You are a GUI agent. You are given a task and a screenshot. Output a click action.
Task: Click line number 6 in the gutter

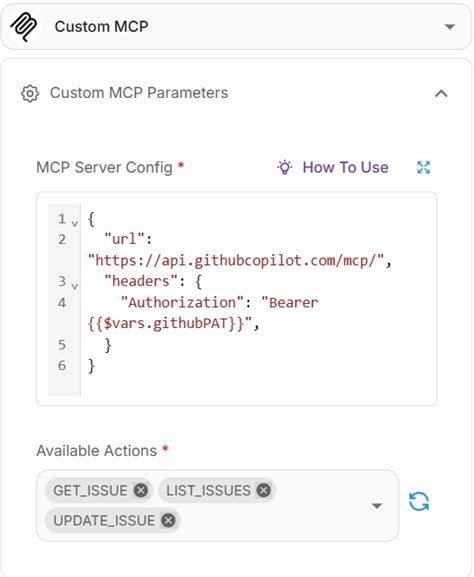click(x=62, y=365)
